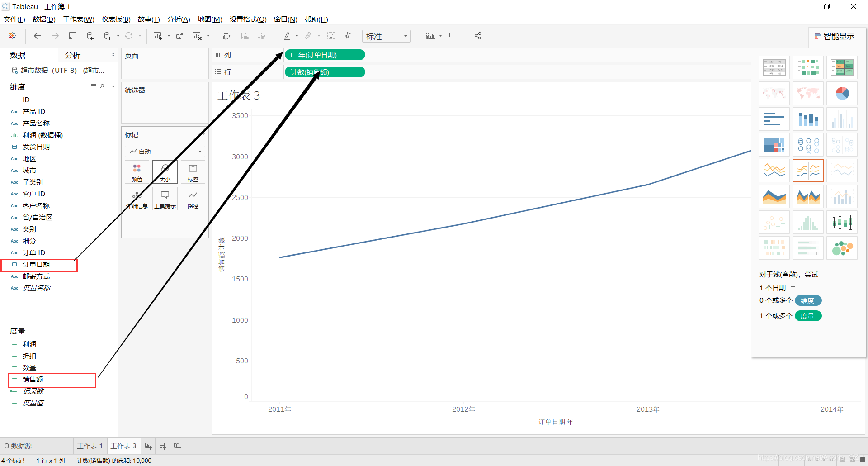The image size is (868, 466).
Task: Select the 数据 pane tab
Action: point(18,55)
